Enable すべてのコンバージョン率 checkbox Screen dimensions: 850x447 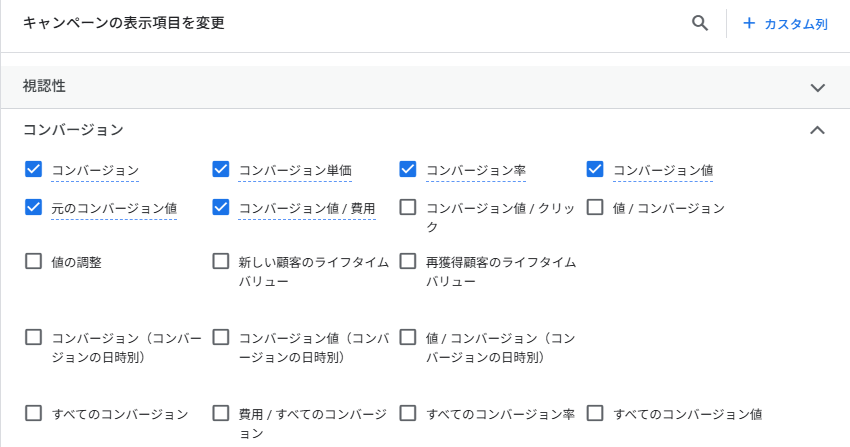(408, 413)
